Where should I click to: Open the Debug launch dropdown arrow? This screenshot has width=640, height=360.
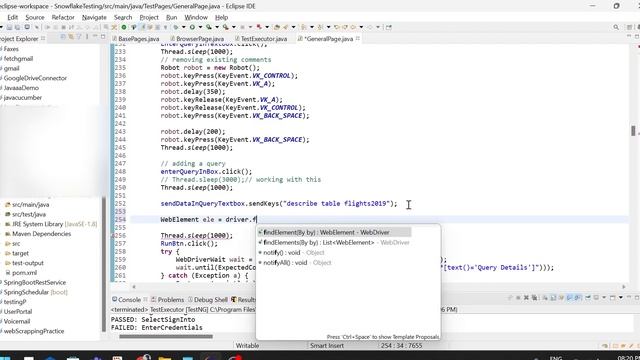(x=183, y=27)
